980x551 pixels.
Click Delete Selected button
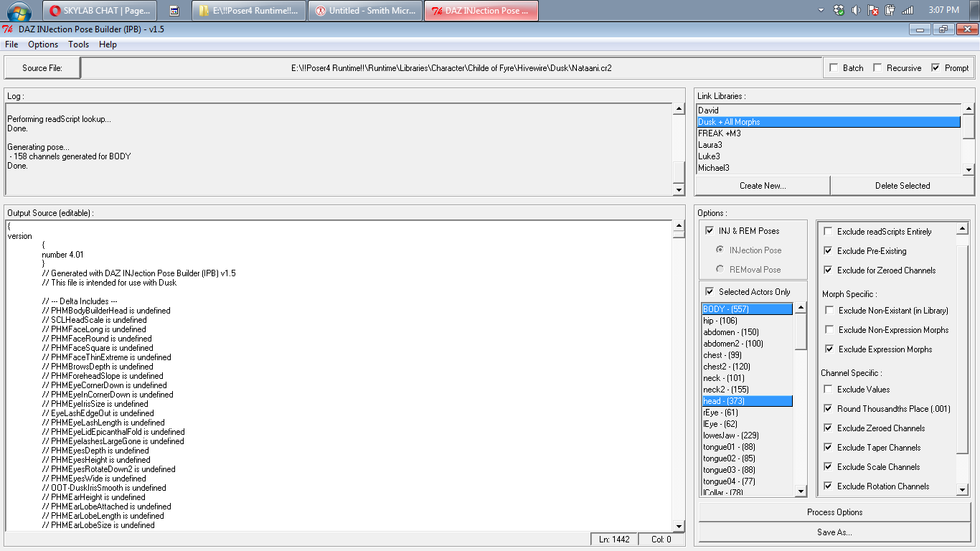tap(903, 186)
